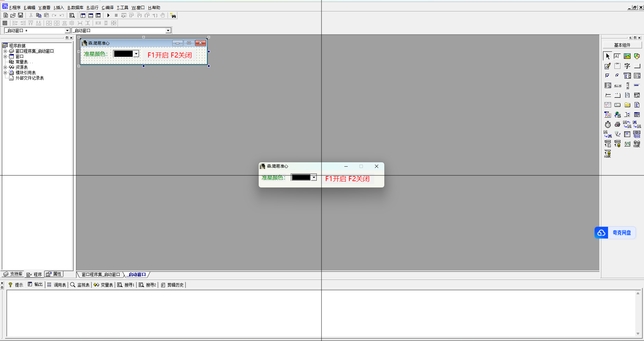Choose the Edit Box component icon

point(608,66)
